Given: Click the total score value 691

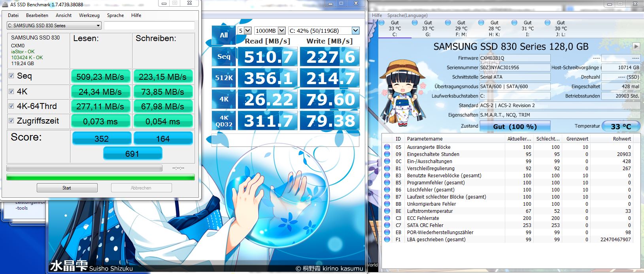Looking at the screenshot, I should point(132,154).
